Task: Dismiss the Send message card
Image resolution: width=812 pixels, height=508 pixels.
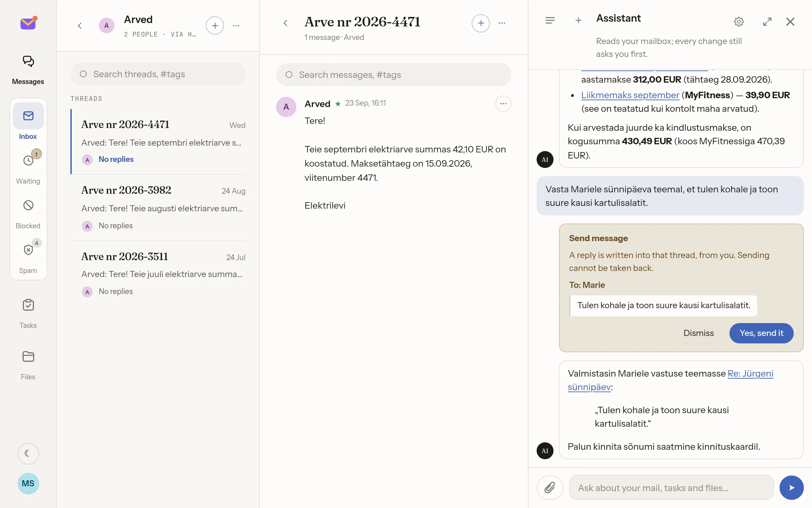Action: [x=698, y=333]
